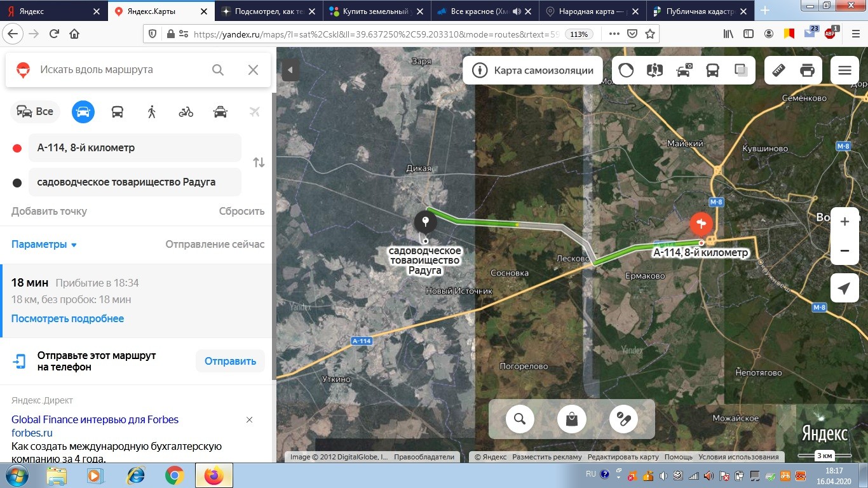This screenshot has width=868, height=488.
Task: Close the route search panel
Action: point(253,70)
